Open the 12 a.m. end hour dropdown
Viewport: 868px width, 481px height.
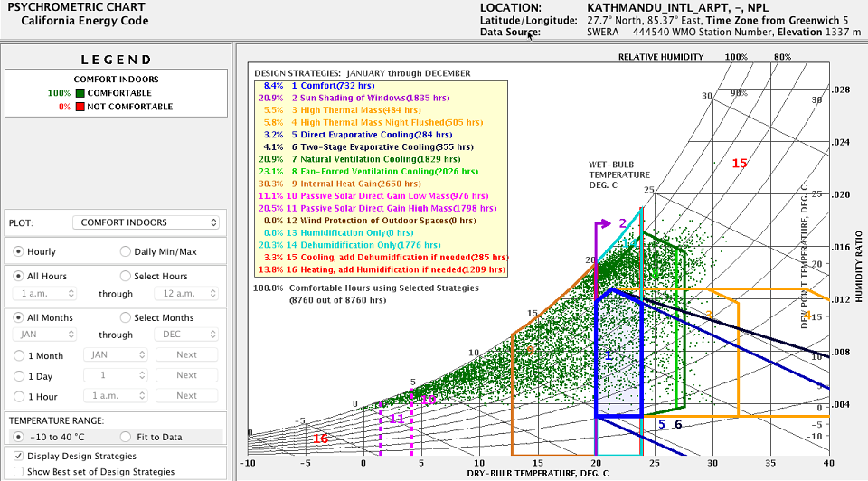(186, 293)
